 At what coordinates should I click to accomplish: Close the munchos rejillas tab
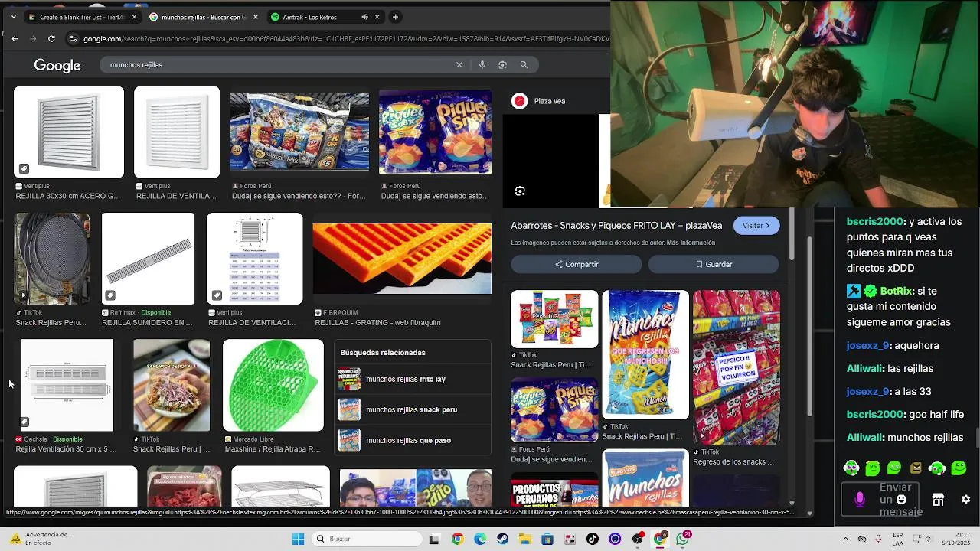256,17
